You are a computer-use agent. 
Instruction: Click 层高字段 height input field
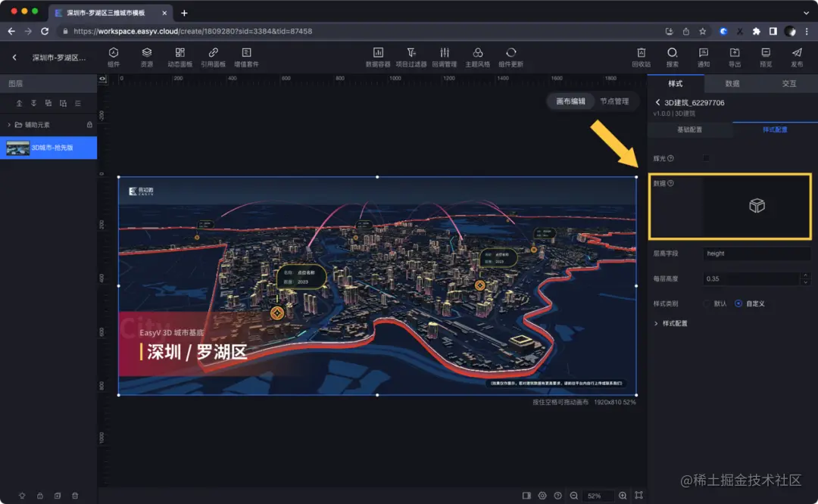(x=757, y=254)
